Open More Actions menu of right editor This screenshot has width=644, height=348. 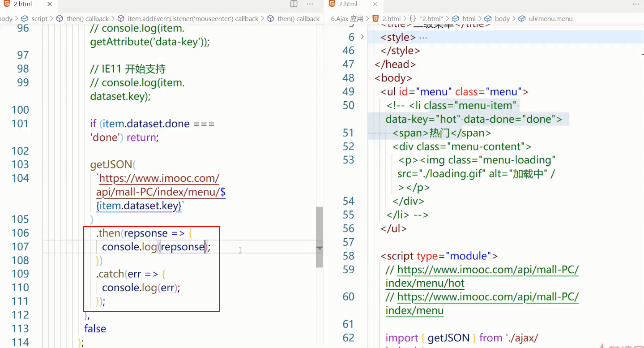pos(635,4)
